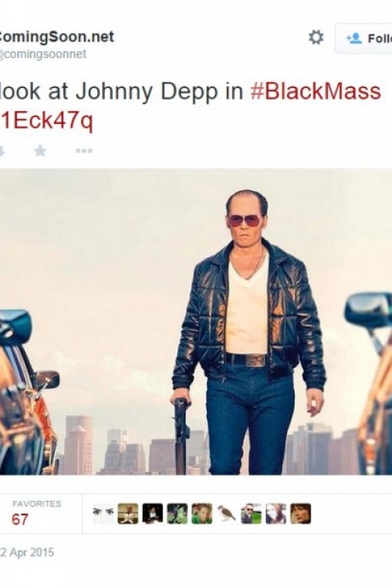Open the #BlackMass hashtag link
The width and height of the screenshot is (392, 588).
point(315,92)
